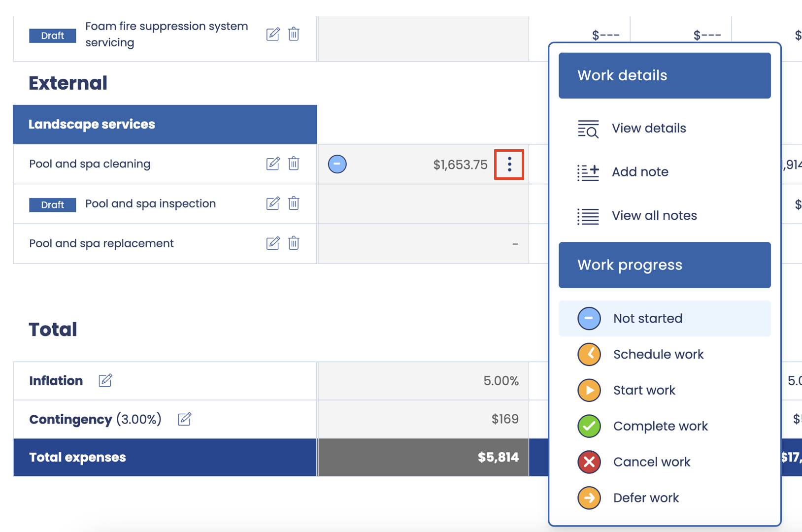The image size is (802, 532).
Task: Set work progress to Not started
Action: coord(647,319)
